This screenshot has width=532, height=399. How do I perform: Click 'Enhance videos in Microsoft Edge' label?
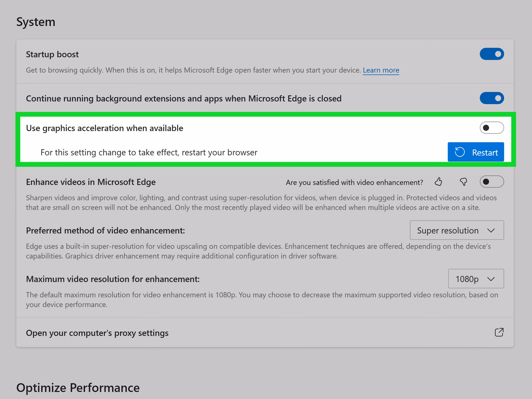pyautogui.click(x=91, y=182)
